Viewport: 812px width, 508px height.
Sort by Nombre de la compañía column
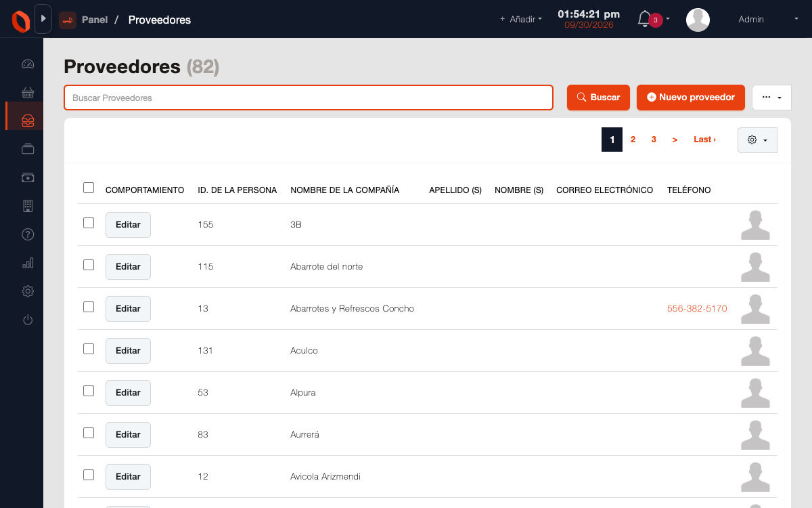[x=344, y=190]
